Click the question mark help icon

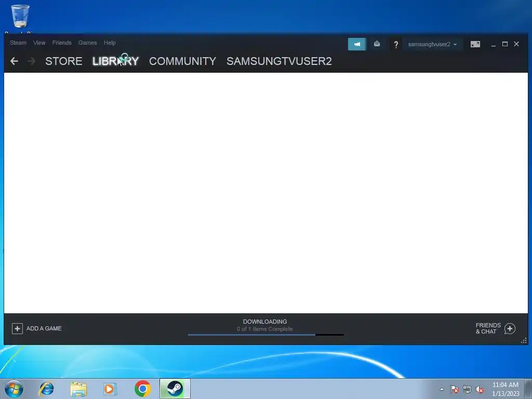(x=395, y=45)
